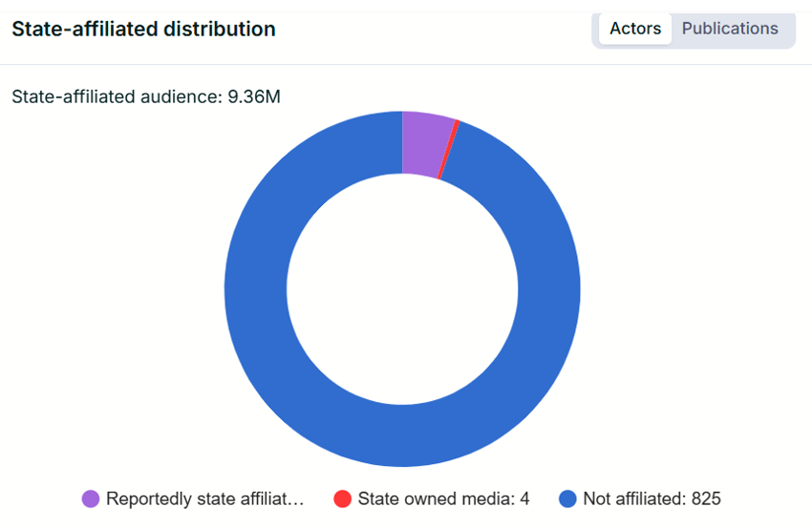Select the Actors tab
Screen dimensions: 812x528
pos(635,29)
